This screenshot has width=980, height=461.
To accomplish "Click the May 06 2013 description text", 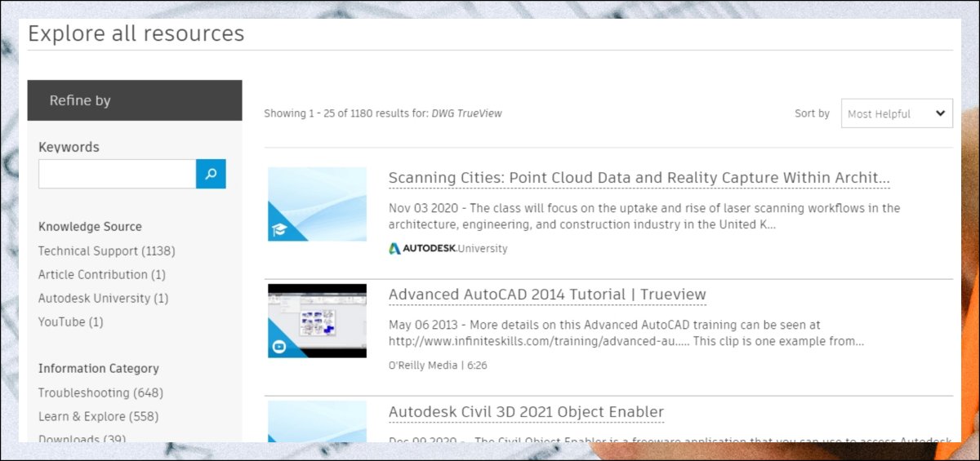I will 626,333.
